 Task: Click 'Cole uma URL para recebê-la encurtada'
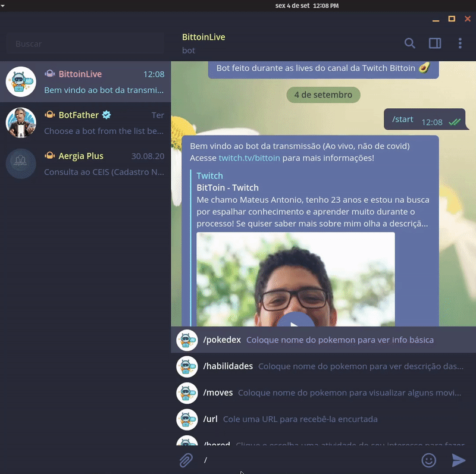[300, 419]
